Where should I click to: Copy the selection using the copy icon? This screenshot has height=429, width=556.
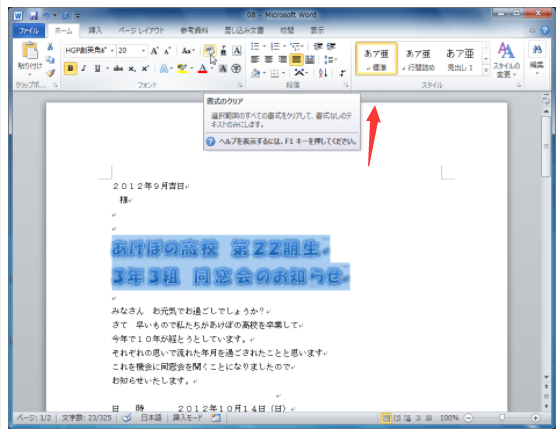[50, 60]
